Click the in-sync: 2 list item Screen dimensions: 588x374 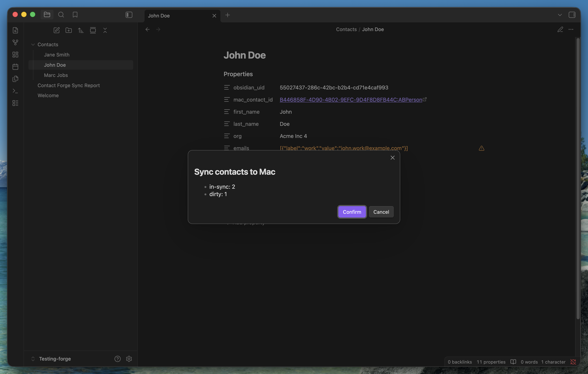(x=222, y=187)
